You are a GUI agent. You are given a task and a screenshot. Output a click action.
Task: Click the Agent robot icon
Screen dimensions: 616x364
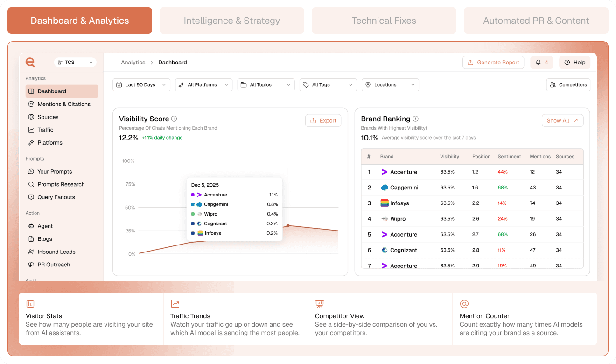(31, 226)
